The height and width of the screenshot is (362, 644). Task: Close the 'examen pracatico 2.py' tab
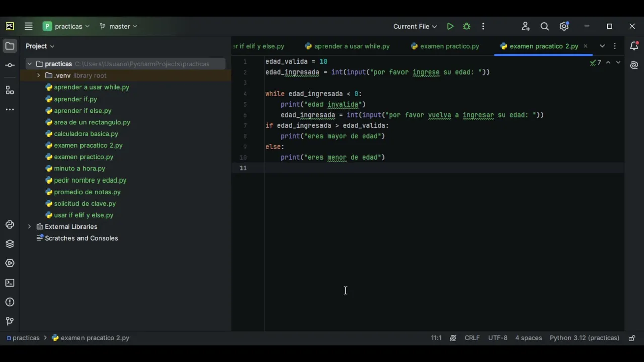click(x=585, y=46)
